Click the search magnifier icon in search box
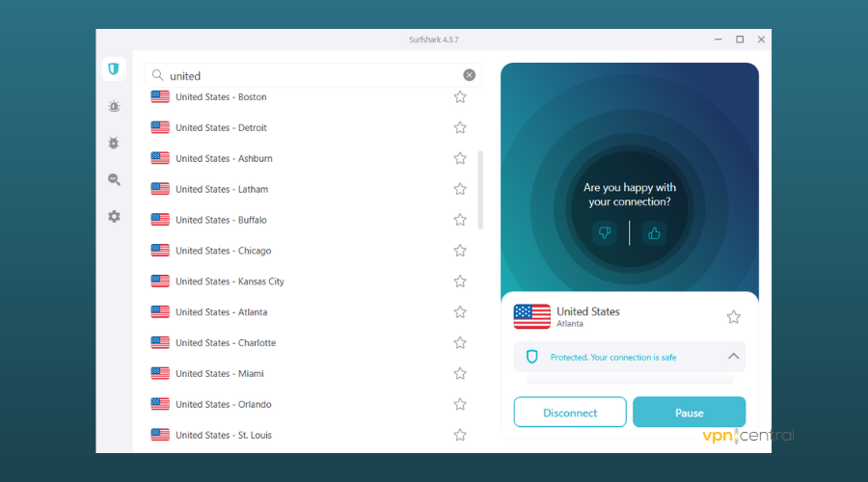 point(158,75)
